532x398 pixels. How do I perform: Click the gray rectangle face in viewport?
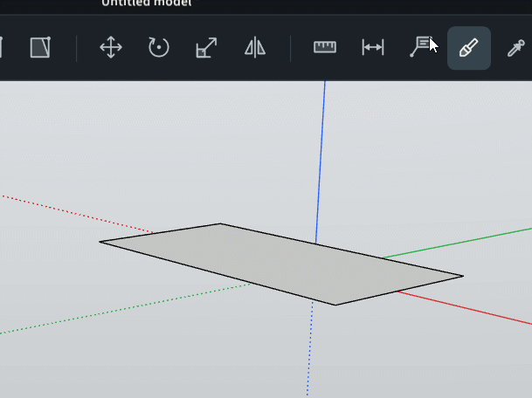coord(281,264)
